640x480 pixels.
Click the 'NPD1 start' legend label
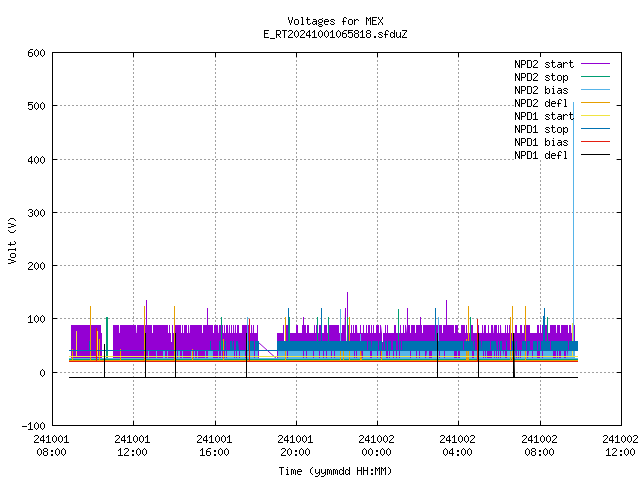click(x=544, y=116)
